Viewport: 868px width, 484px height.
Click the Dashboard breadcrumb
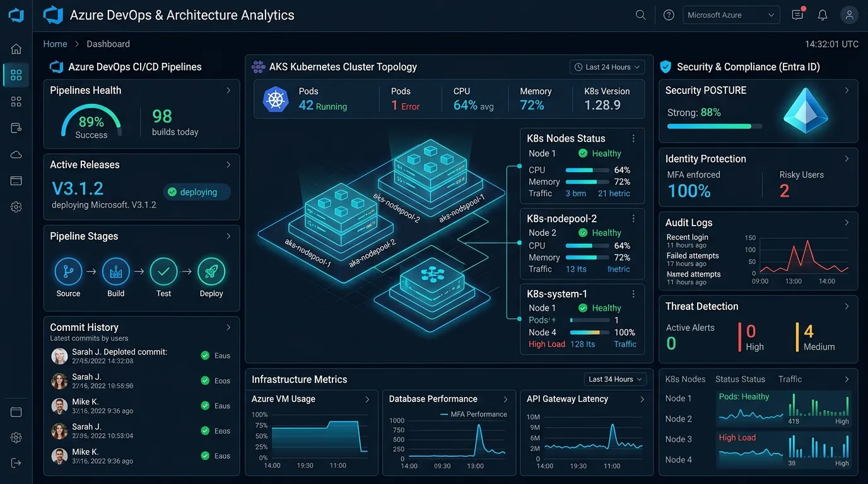tap(108, 44)
